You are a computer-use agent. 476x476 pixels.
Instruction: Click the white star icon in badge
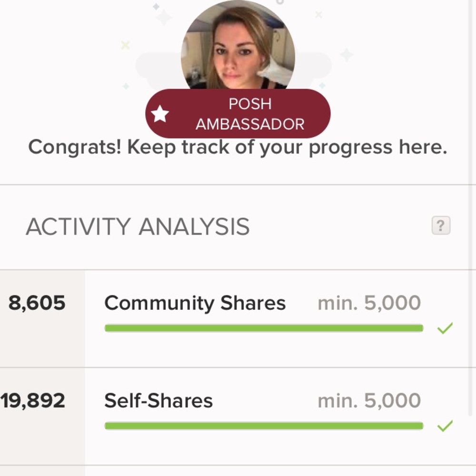[160, 114]
